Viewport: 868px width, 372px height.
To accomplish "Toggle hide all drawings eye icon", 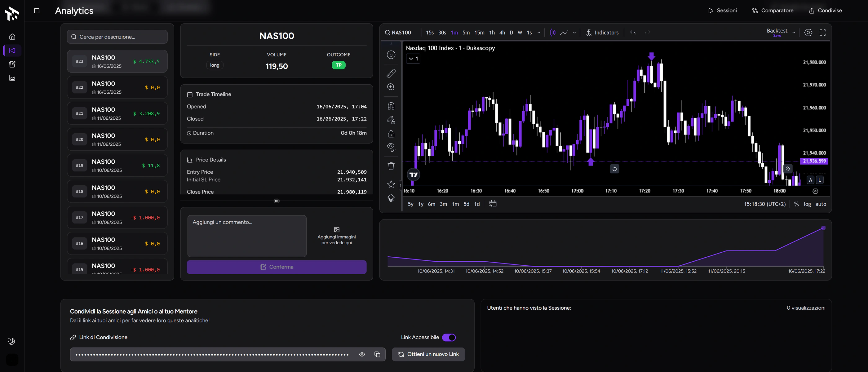I will pos(391,147).
